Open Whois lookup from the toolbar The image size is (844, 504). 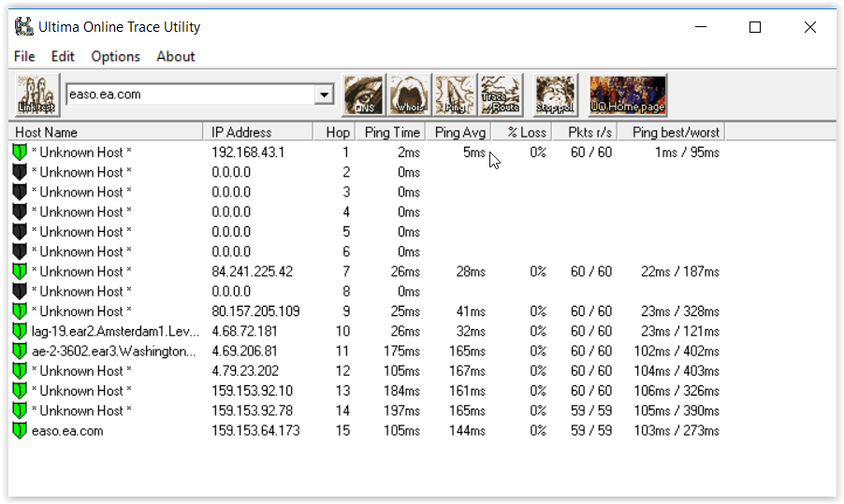coord(410,94)
